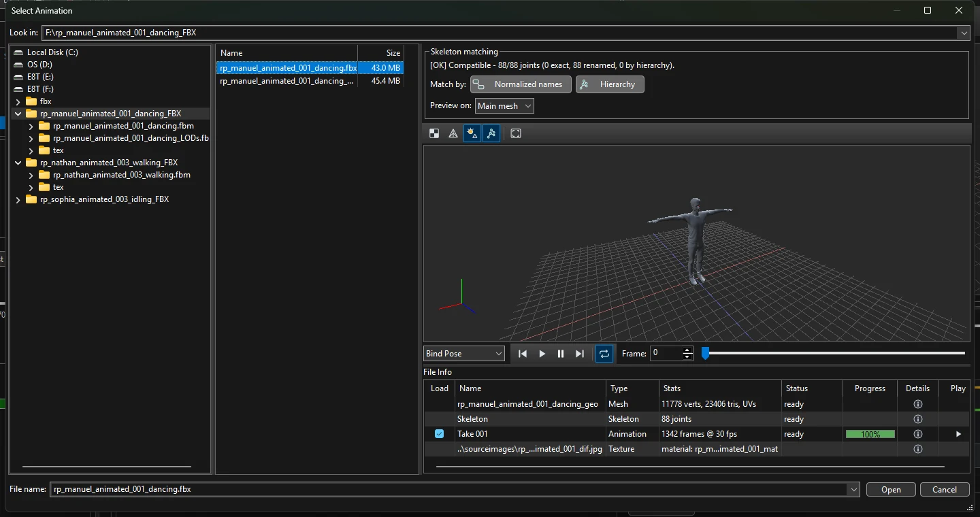Image resolution: width=980 pixels, height=517 pixels.
Task: Open details info for the Texture row
Action: point(917,449)
